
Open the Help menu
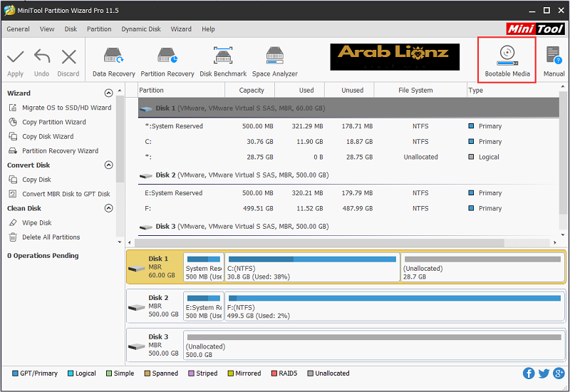click(x=208, y=29)
